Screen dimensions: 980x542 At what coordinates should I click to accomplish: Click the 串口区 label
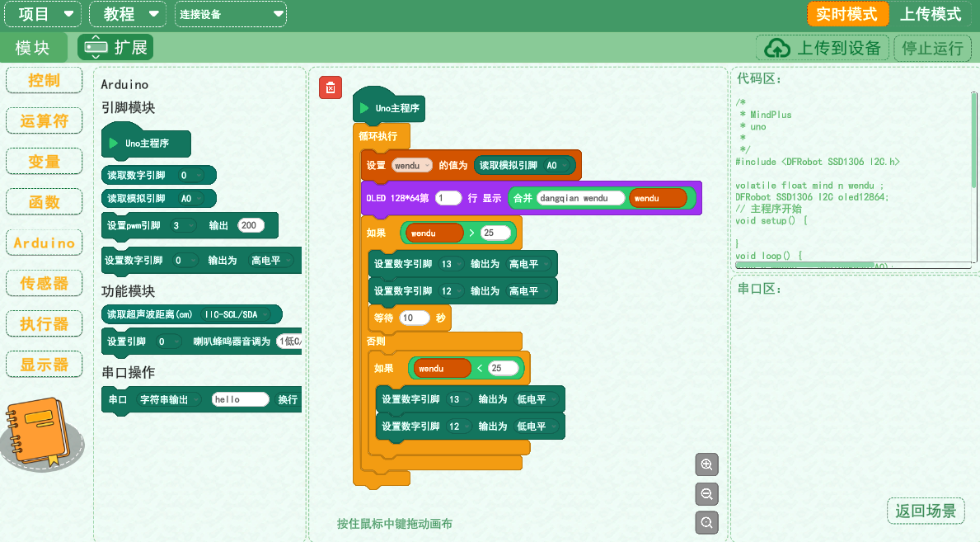(759, 289)
